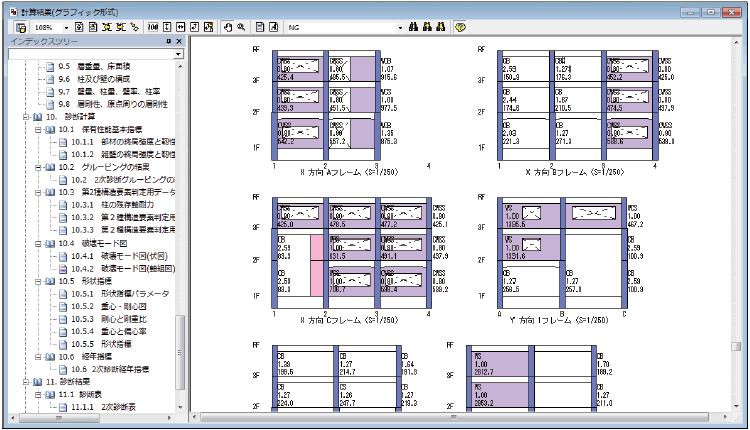Click the wrench icon left of 100 button
Image resolution: width=750 pixels, height=430 pixels.
[134, 27]
